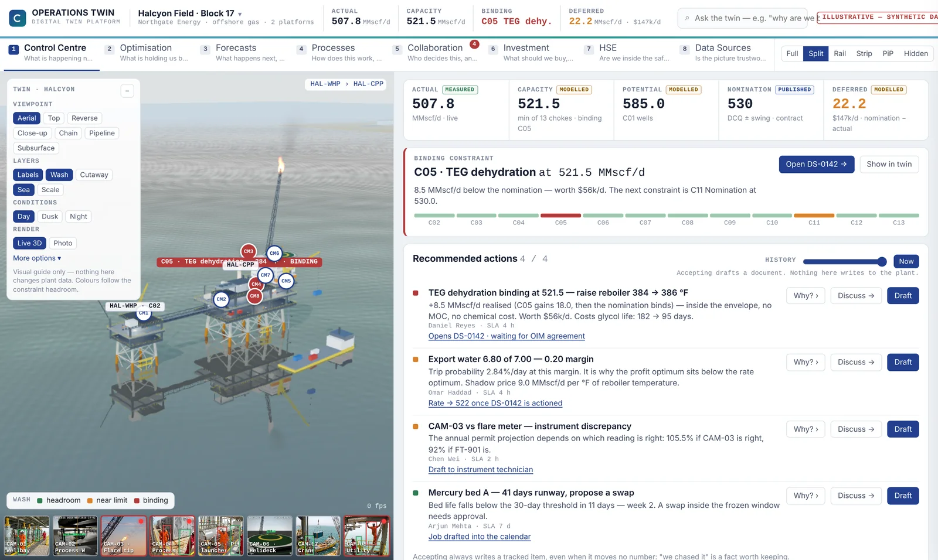Select the CM5 camera marker in twin
This screenshot has width=938, height=560.
[x=286, y=281]
